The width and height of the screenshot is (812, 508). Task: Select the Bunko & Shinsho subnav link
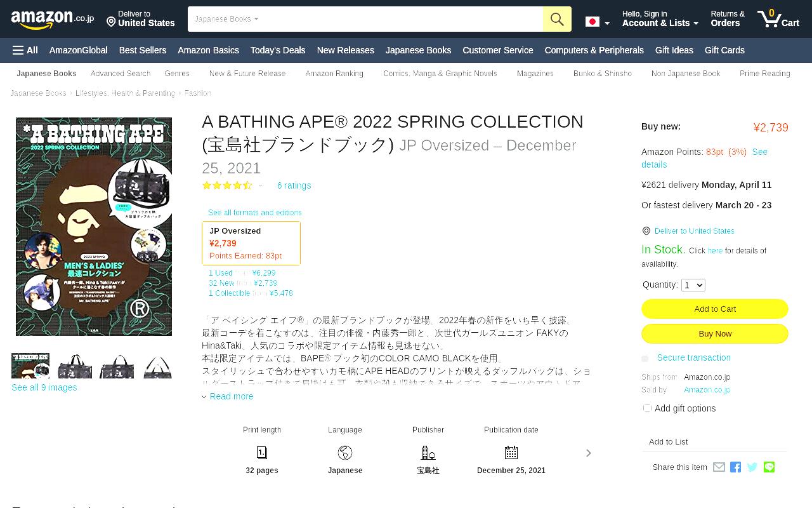[x=603, y=74]
